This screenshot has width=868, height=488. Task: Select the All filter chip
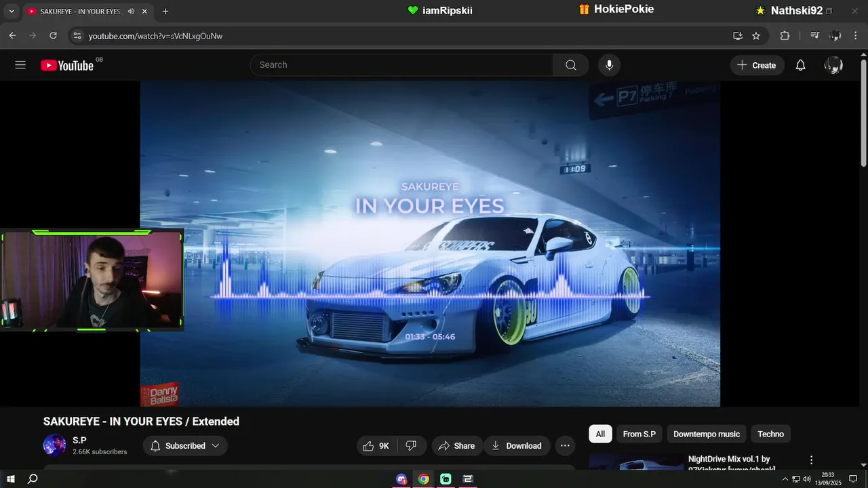click(x=600, y=434)
